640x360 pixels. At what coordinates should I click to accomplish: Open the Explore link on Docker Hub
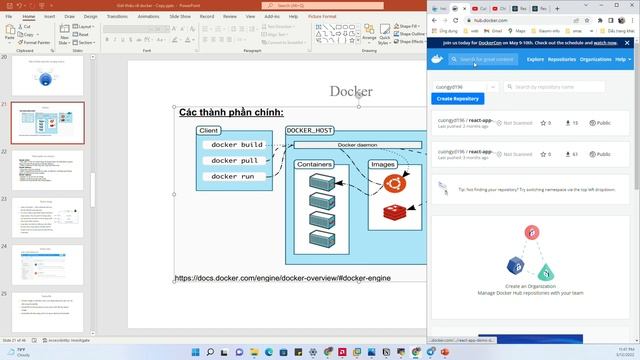tap(535, 59)
